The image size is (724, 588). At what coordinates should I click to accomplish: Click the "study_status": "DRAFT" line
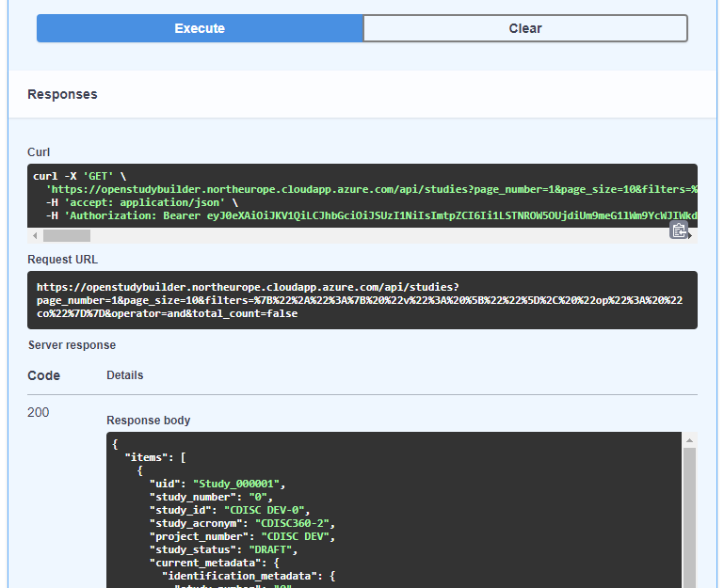click(223, 549)
